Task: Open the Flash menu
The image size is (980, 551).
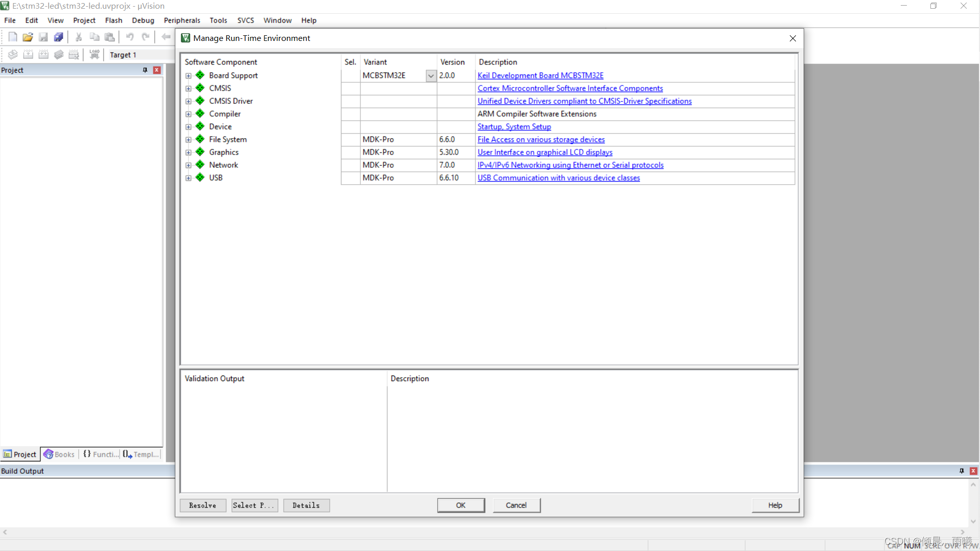Action: click(113, 20)
